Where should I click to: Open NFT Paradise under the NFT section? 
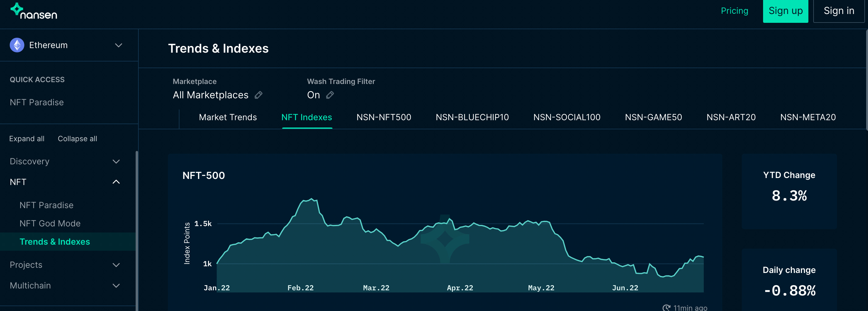coord(47,205)
